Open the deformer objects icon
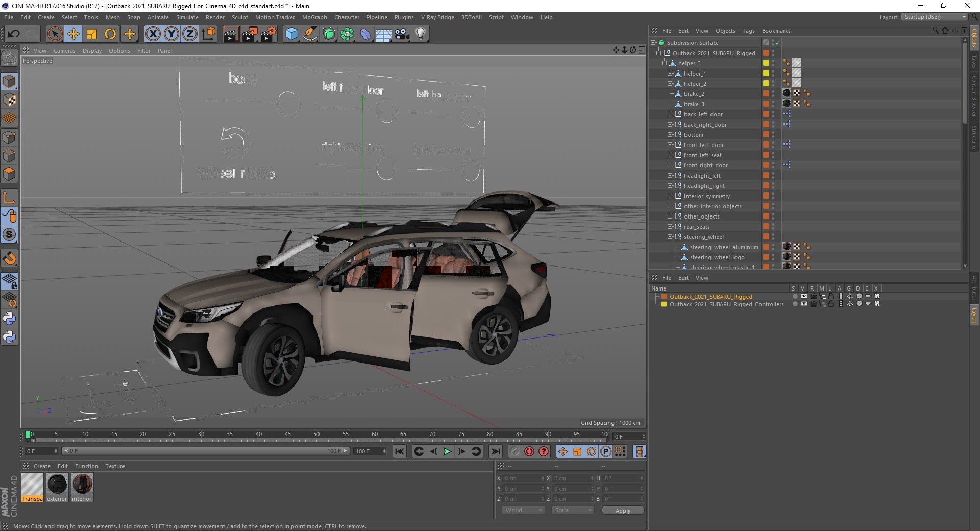 tap(365, 34)
